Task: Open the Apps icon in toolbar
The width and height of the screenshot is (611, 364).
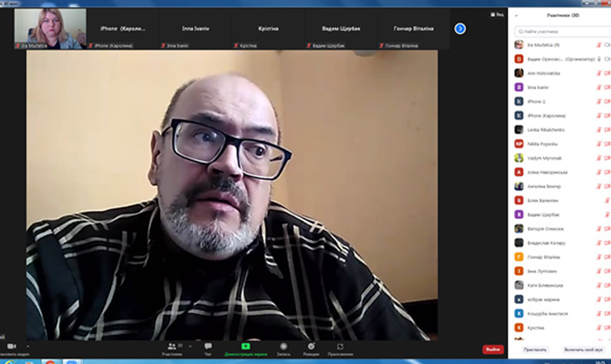Action: 340,347
